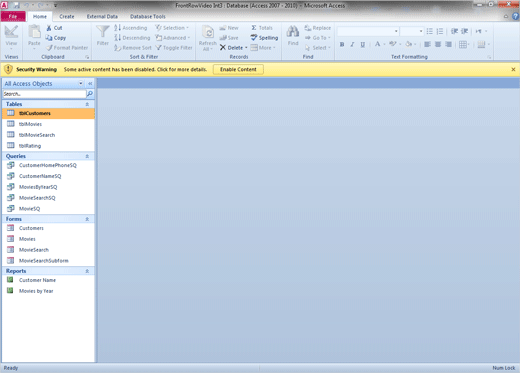Click font color A icon
This screenshot has height=373, width=520.
point(377,44)
